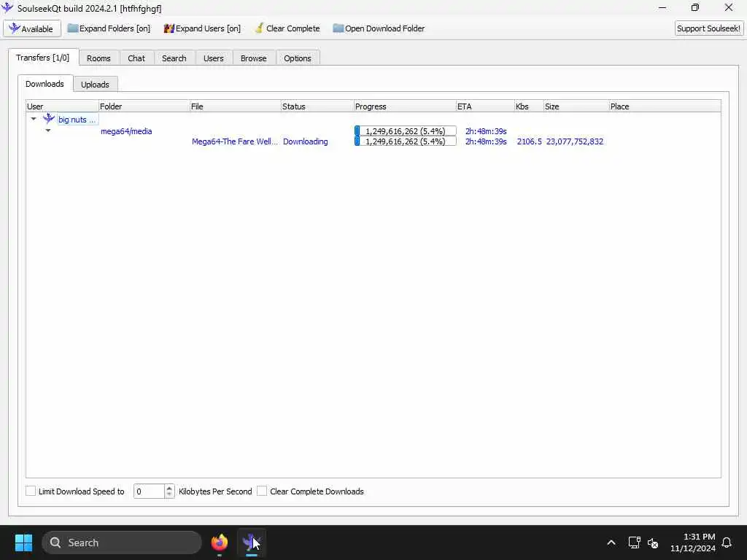Click the Support Soulseek! button
The height and width of the screenshot is (560, 747).
tap(708, 28)
